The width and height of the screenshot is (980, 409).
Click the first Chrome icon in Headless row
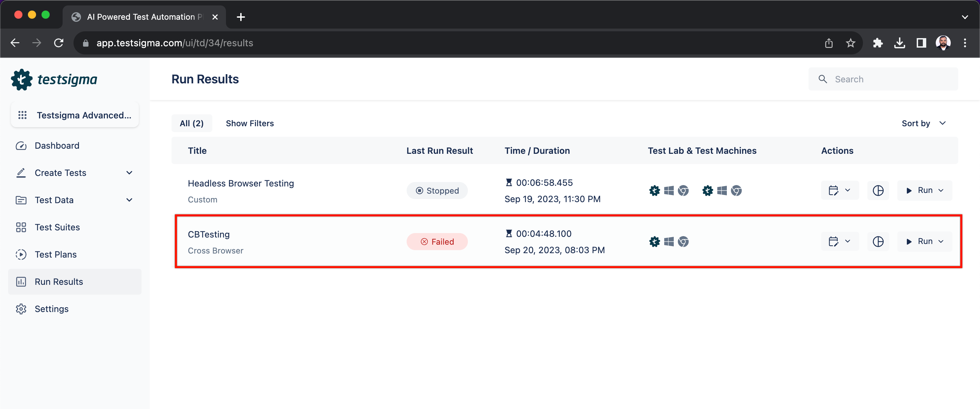683,190
